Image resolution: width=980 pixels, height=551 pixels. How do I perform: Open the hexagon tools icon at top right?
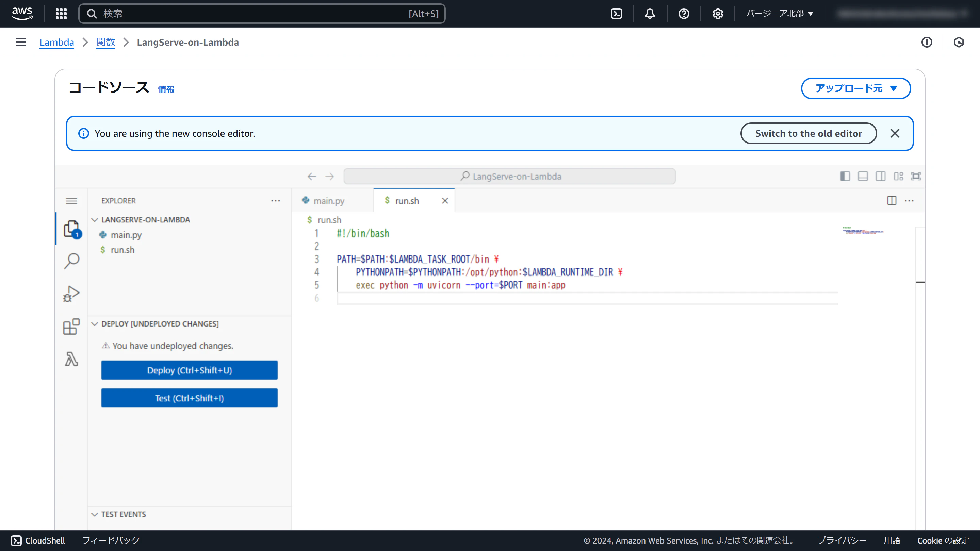click(959, 42)
